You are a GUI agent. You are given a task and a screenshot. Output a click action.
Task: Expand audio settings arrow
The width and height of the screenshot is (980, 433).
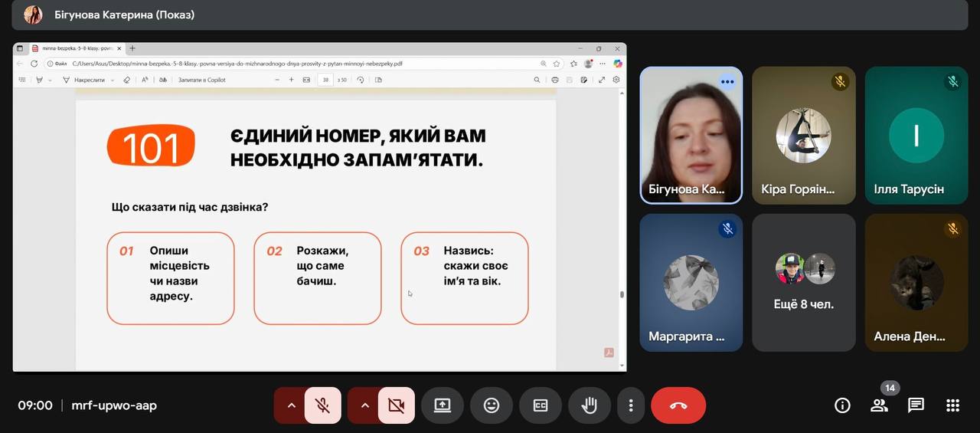click(x=291, y=405)
